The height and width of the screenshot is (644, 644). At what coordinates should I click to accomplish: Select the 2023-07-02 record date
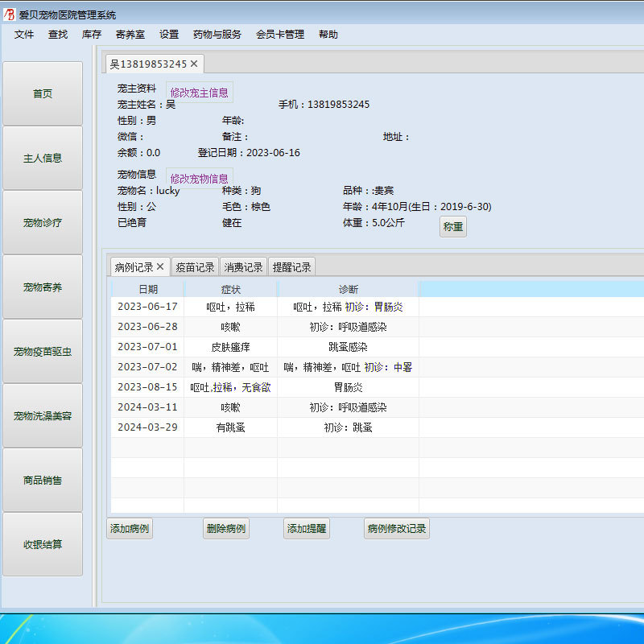click(x=147, y=367)
